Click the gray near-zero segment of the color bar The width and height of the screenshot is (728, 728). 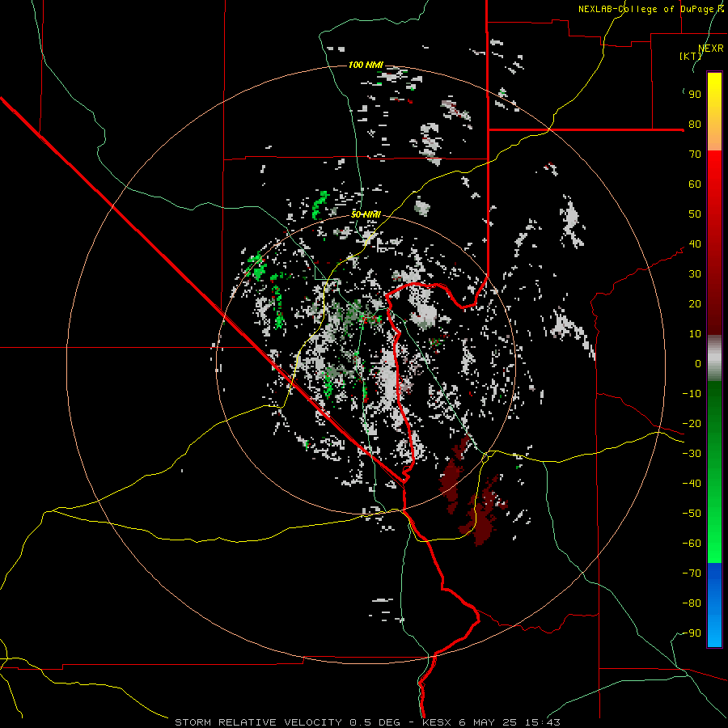(714, 358)
